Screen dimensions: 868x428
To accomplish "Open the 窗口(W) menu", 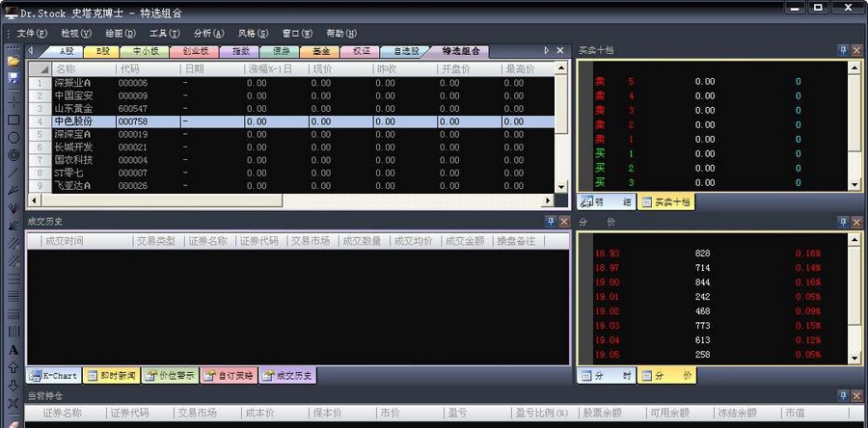I will tap(297, 33).
